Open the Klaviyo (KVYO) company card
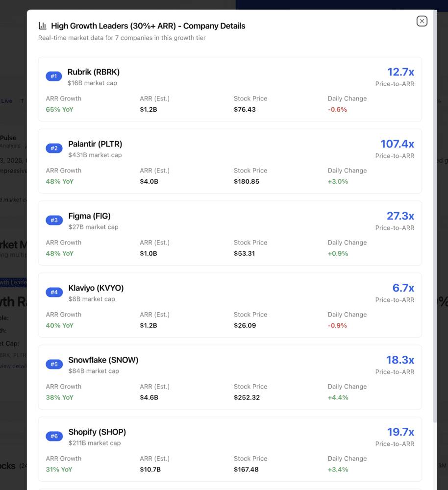Image resolution: width=448 pixels, height=490 pixels. coord(230,305)
